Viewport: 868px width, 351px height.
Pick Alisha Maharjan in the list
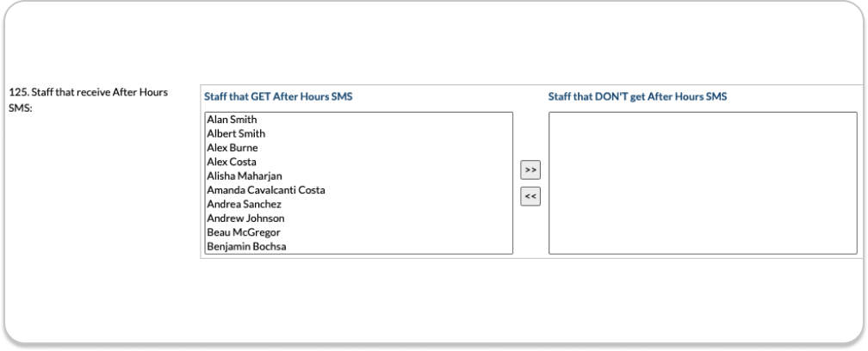(x=245, y=176)
